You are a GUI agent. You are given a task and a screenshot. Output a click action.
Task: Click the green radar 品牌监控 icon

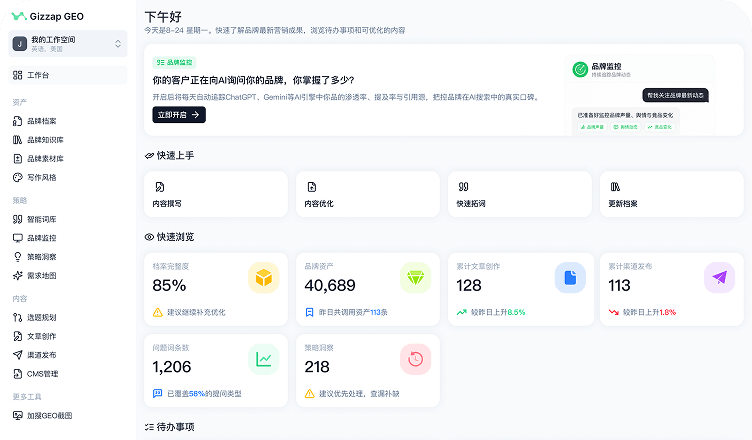click(x=580, y=70)
